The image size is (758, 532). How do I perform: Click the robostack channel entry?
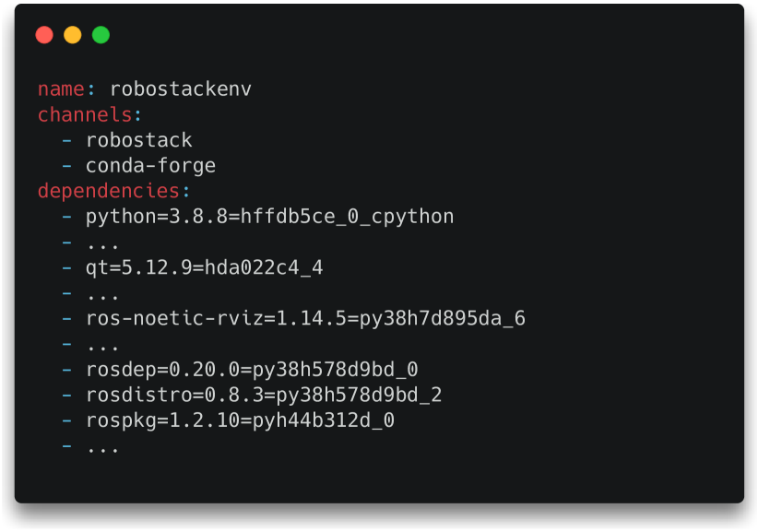pyautogui.click(x=139, y=141)
